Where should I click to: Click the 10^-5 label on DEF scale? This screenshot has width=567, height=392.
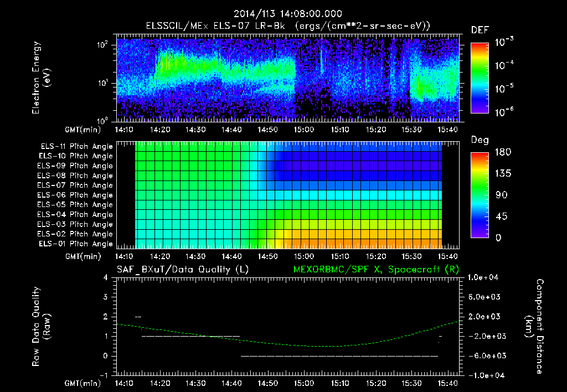click(x=504, y=89)
